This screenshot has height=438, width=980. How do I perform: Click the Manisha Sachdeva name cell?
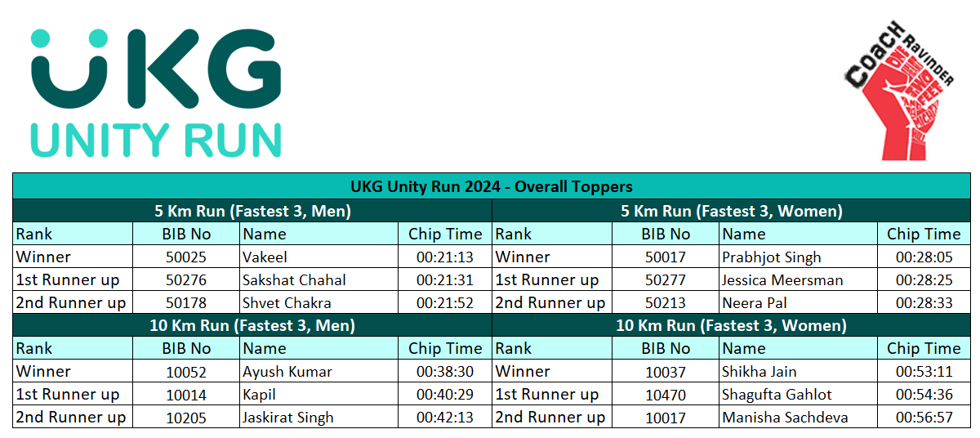coord(798,417)
